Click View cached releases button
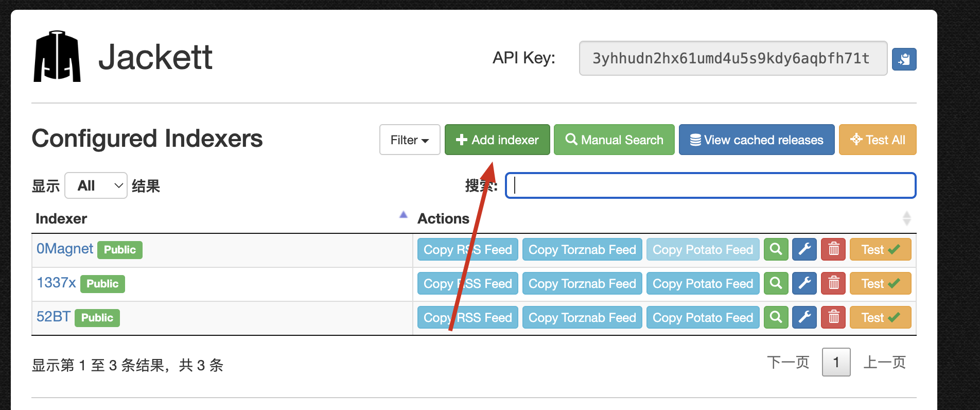 (756, 140)
